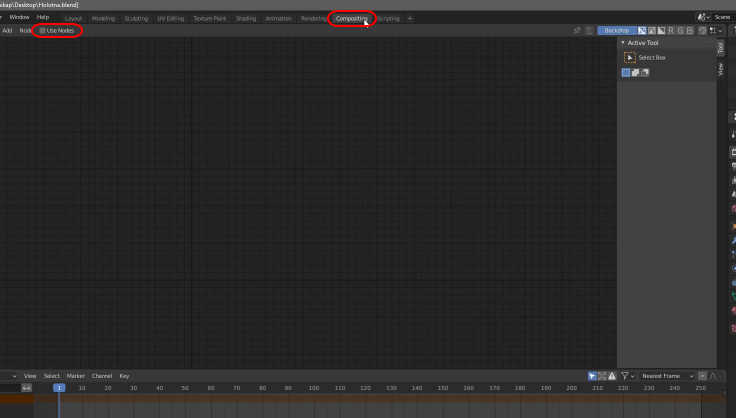Image resolution: width=736 pixels, height=418 pixels.
Task: Click the timeline filter funnel icon
Action: pyautogui.click(x=625, y=376)
